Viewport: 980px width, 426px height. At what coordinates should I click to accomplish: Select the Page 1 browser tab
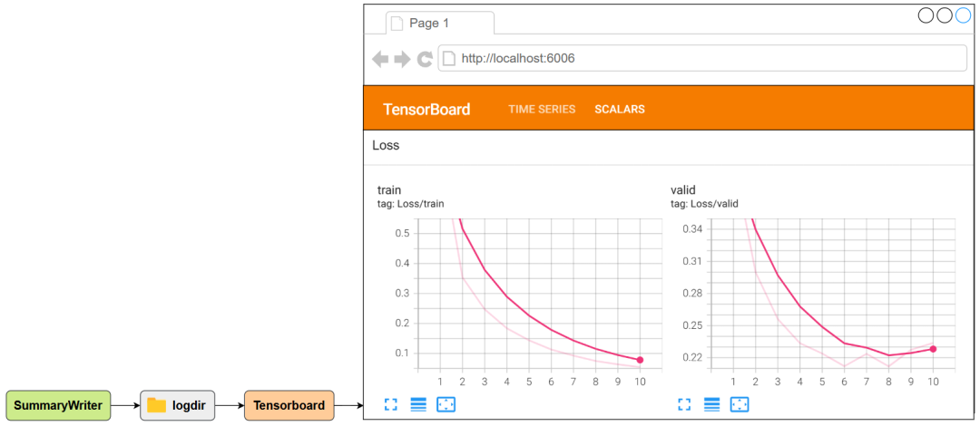pyautogui.click(x=440, y=23)
